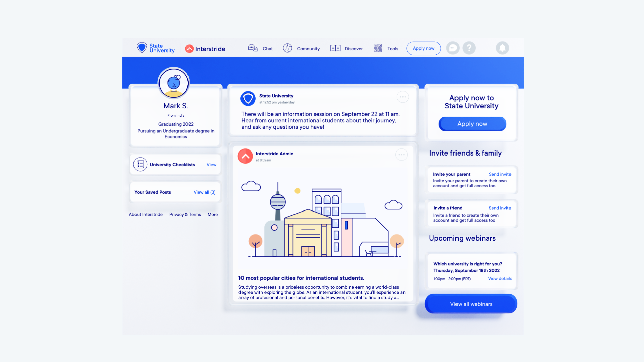Screen dimensions: 644x362
Task: Click View next to University Checklists
Action: tap(211, 165)
